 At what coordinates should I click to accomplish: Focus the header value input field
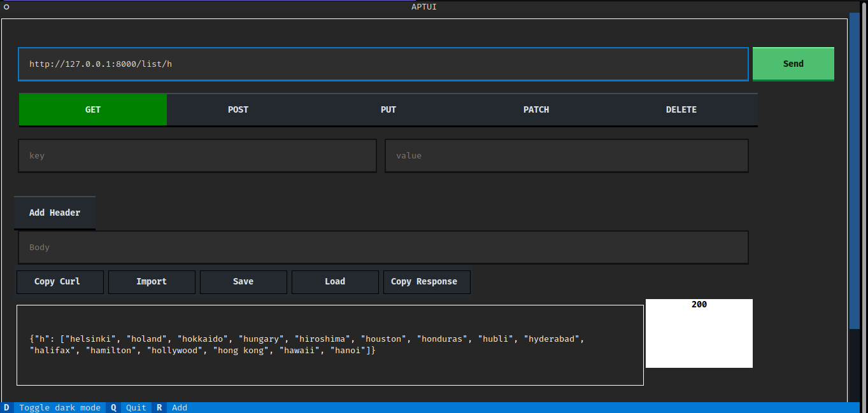pos(566,156)
